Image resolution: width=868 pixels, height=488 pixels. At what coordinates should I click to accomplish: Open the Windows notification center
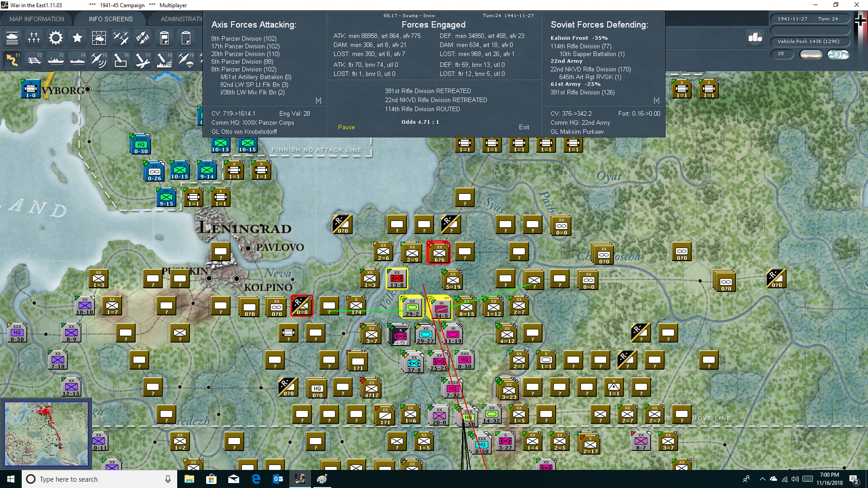(854, 479)
